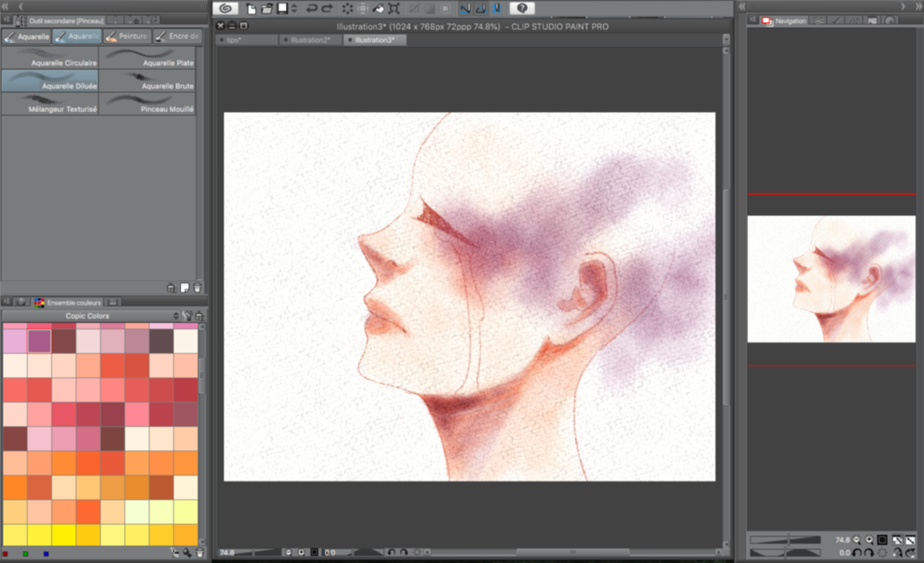Click import color set material icon
924x563 pixels.
point(200,316)
